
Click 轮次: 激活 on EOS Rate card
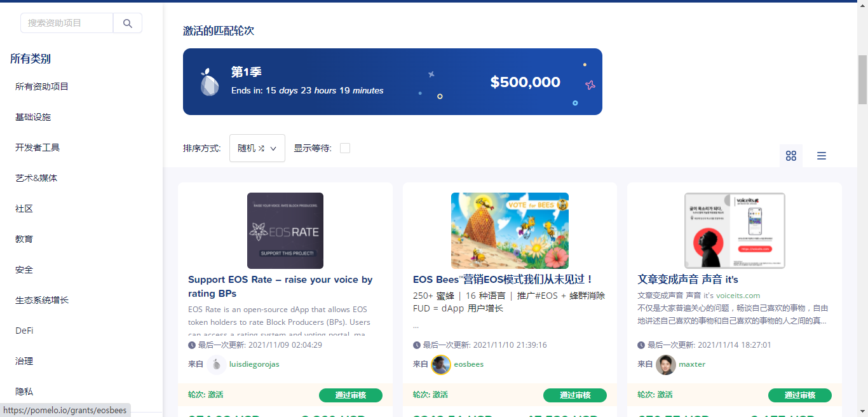[x=206, y=395]
